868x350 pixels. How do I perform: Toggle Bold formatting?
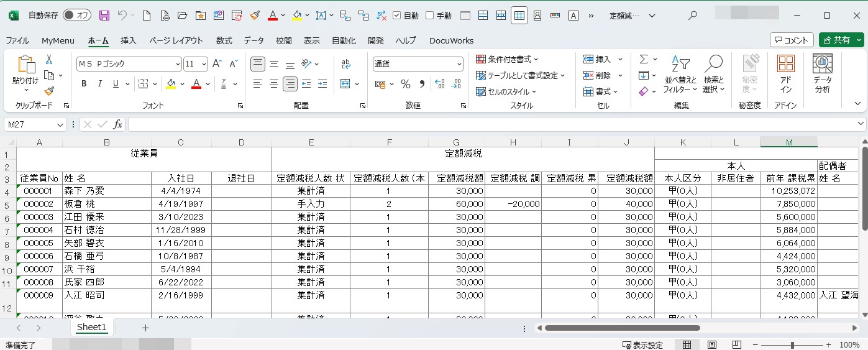click(x=83, y=84)
